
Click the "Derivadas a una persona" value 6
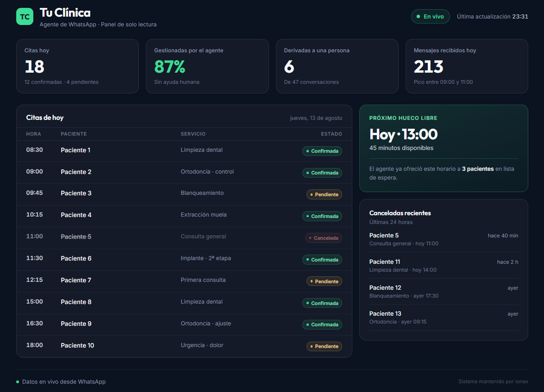[289, 67]
